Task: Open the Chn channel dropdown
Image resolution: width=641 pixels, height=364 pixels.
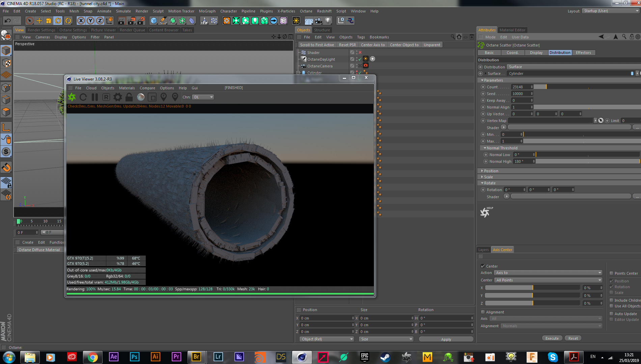Action: pyautogui.click(x=203, y=97)
